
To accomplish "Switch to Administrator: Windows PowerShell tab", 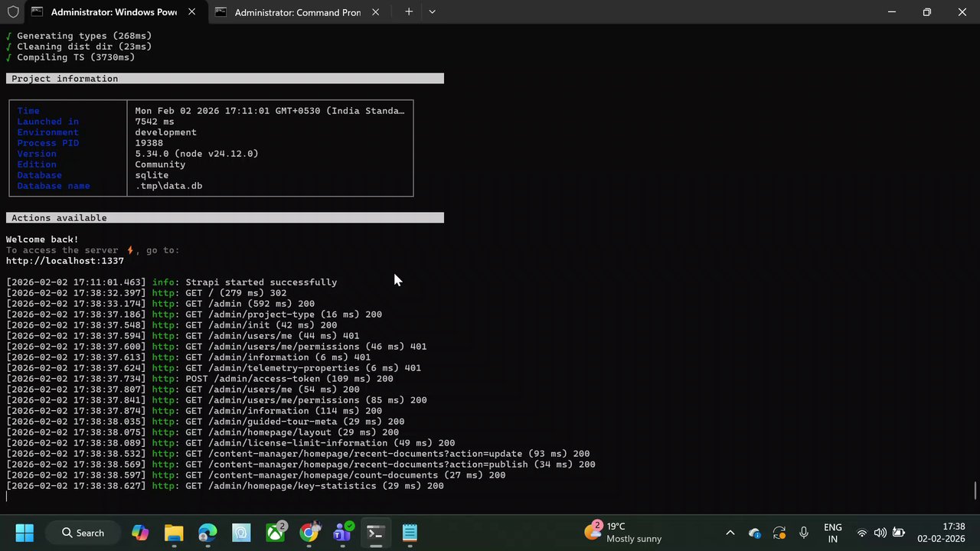I will point(115,12).
